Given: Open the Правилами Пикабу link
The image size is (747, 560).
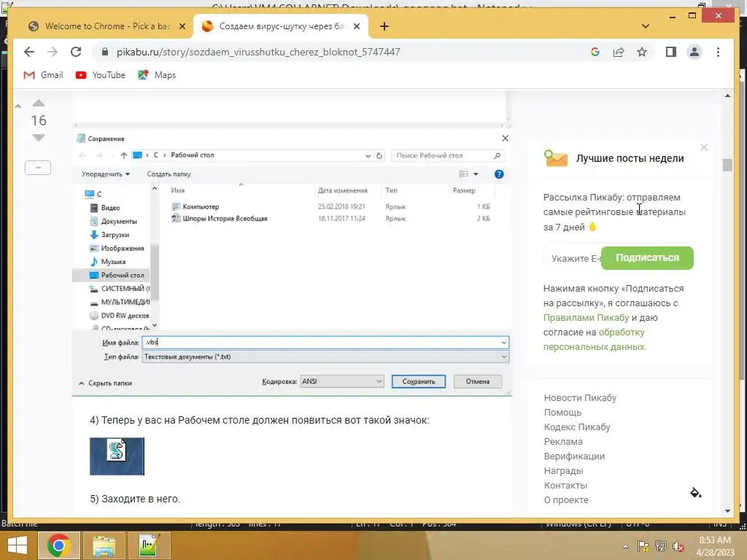Looking at the screenshot, I should point(586,318).
